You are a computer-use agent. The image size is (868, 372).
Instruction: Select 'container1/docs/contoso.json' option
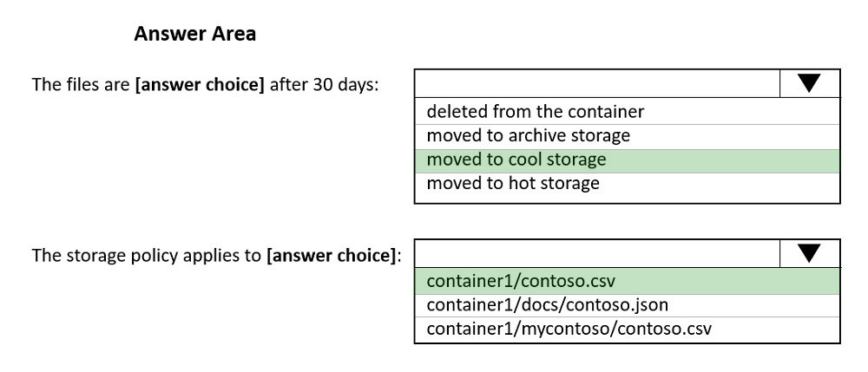628,305
